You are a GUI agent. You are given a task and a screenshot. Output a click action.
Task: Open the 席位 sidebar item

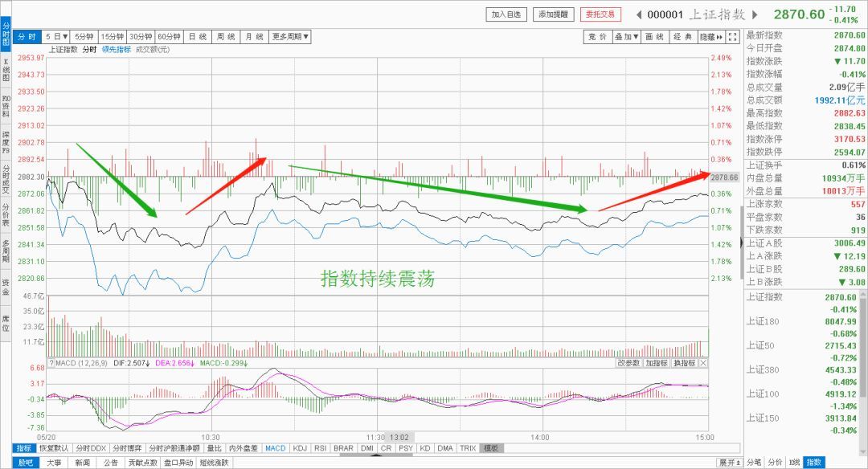(x=6, y=324)
